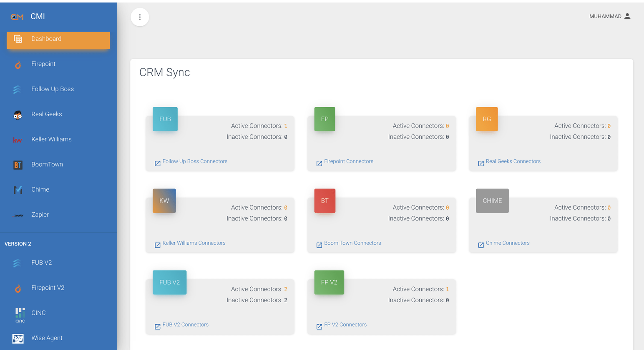Open the Dashboard menu item
The height and width of the screenshot is (361, 644).
[58, 40]
